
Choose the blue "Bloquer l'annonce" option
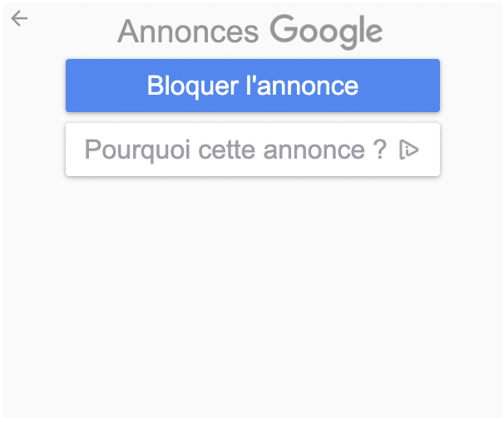253,86
